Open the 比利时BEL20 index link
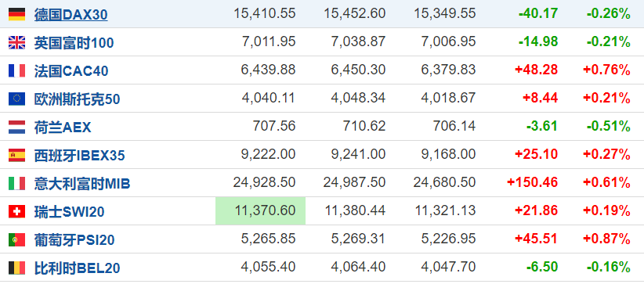This screenshot has width=644, height=284. [78, 268]
